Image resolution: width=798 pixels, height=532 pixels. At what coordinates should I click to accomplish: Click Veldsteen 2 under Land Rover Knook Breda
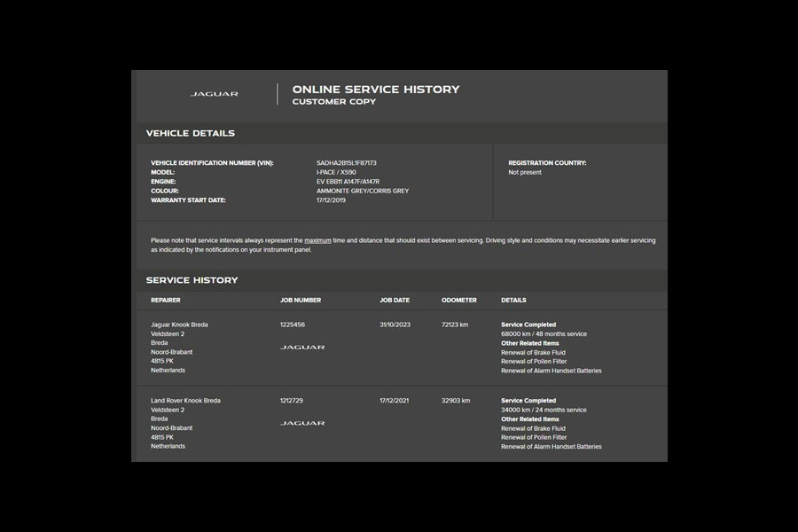168,410
